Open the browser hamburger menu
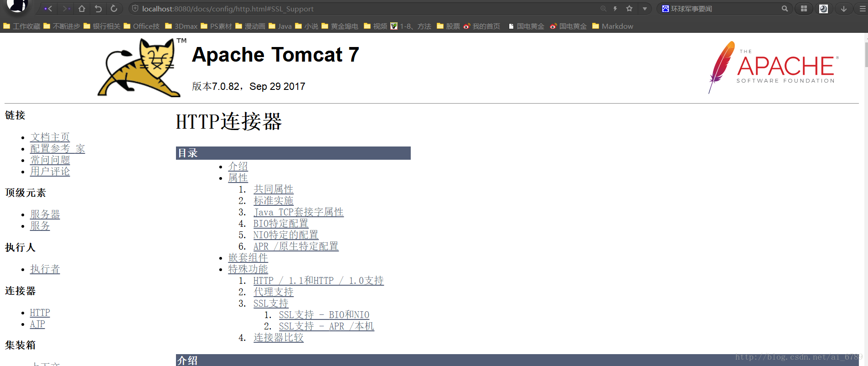The height and width of the screenshot is (366, 868). (x=862, y=9)
